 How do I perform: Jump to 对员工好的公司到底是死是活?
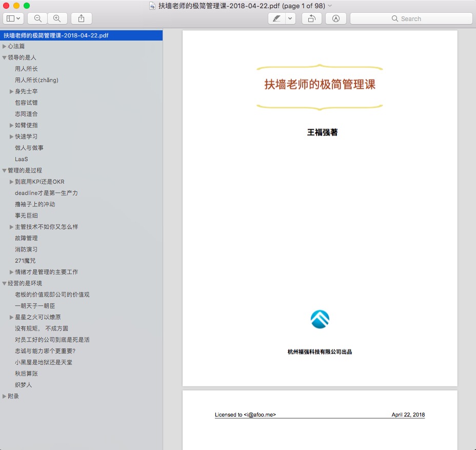tap(52, 340)
